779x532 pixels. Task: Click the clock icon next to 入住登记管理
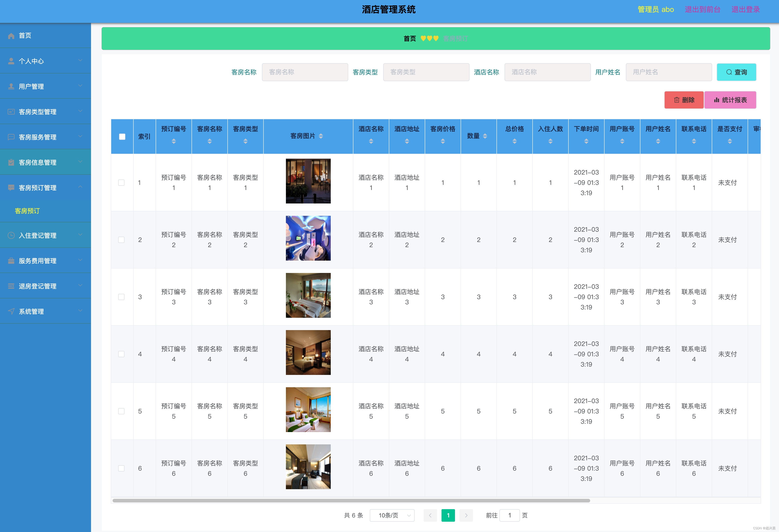(11, 235)
